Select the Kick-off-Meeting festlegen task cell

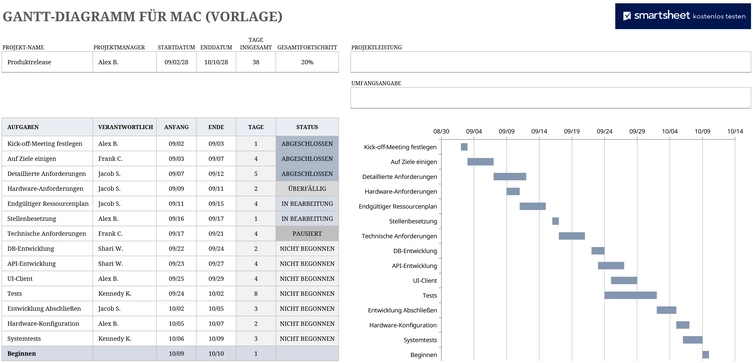pos(47,144)
